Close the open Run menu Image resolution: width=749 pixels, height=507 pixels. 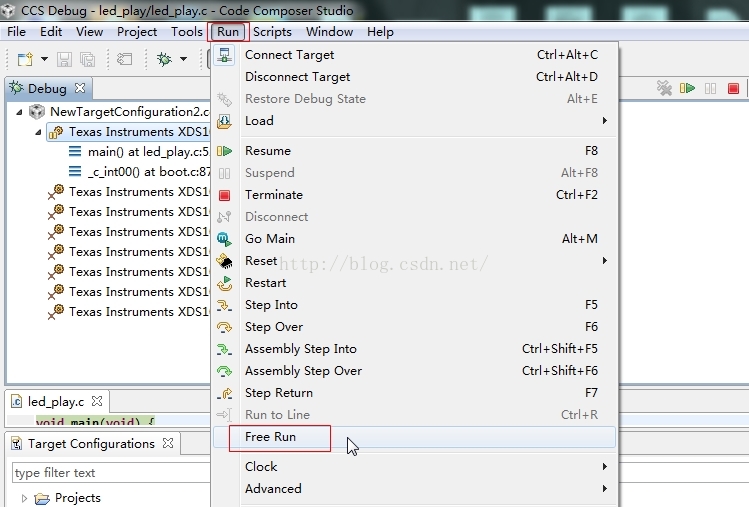point(228,32)
